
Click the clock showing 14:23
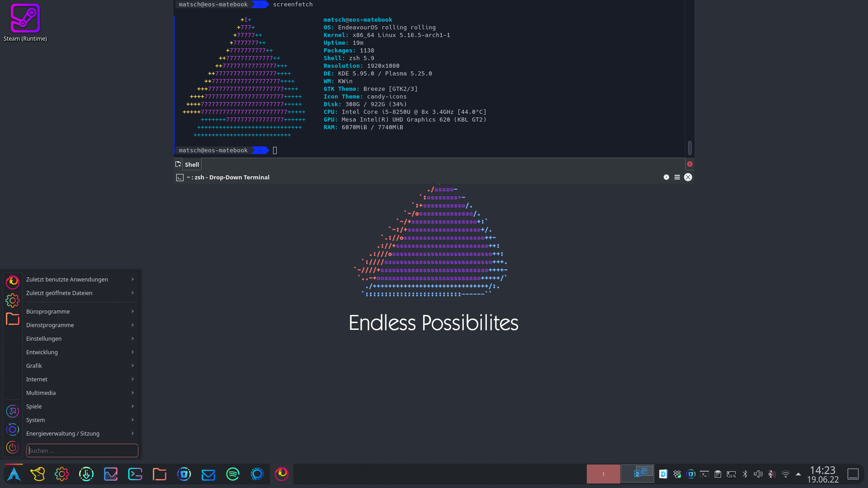point(823,474)
